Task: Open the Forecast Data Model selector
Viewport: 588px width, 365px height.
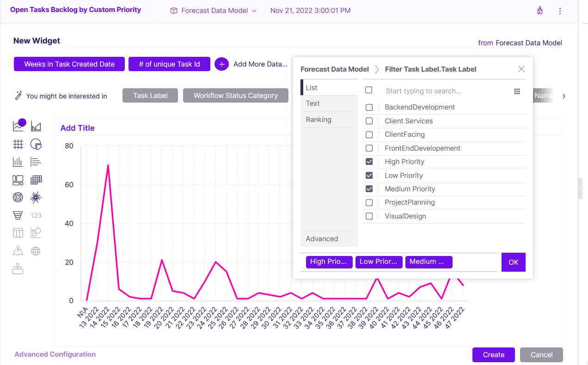Action: 212,10
